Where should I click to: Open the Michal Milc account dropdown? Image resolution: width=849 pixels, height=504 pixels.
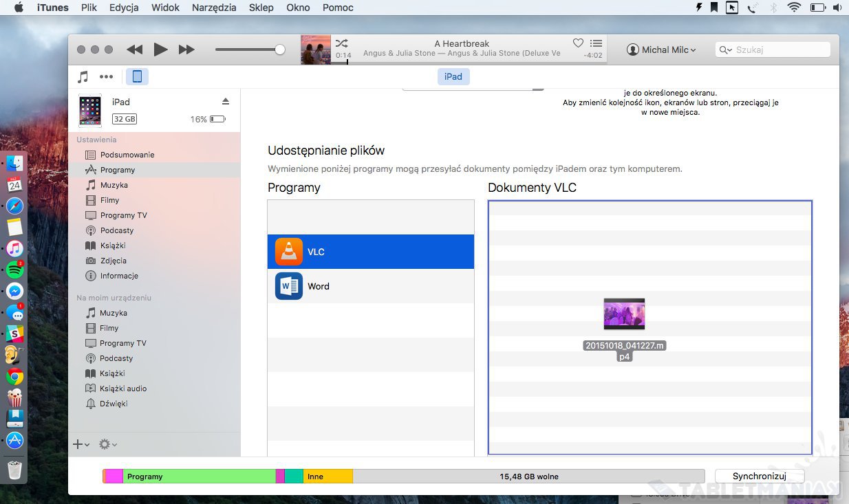(661, 50)
